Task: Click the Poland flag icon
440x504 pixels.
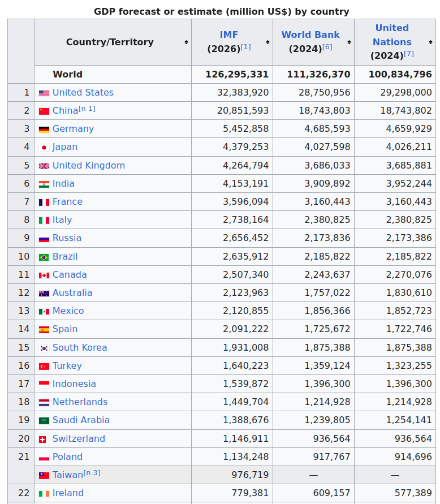Action: point(44,458)
